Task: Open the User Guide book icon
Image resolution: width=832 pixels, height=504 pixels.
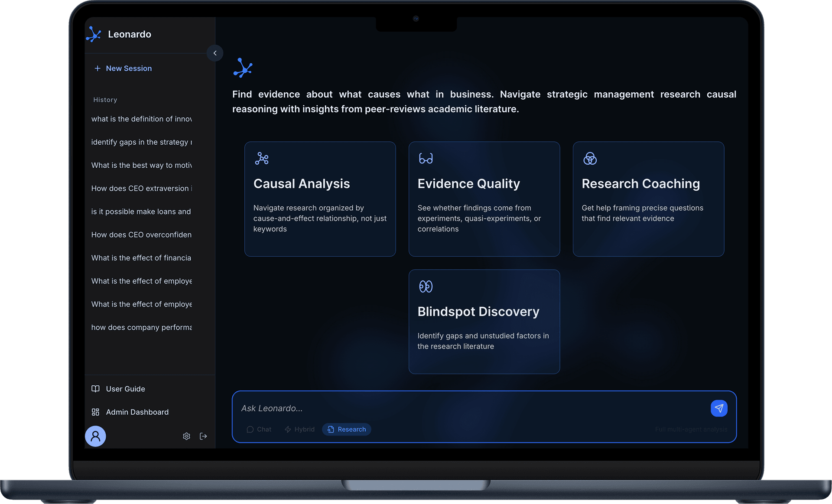Action: [95, 389]
